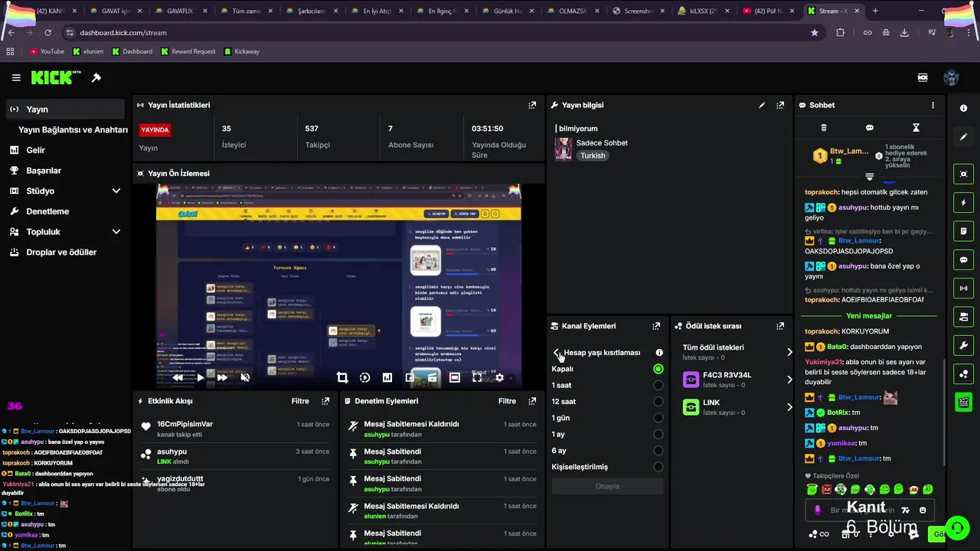Click the Yeni mesajlar divider in chat
The image size is (980, 551).
869,316
